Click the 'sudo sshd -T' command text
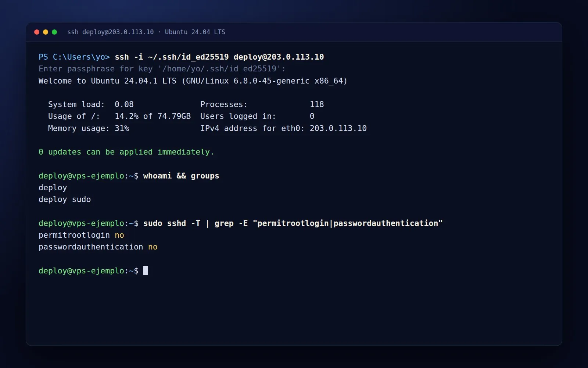Image resolution: width=588 pixels, height=368 pixels. pos(172,223)
